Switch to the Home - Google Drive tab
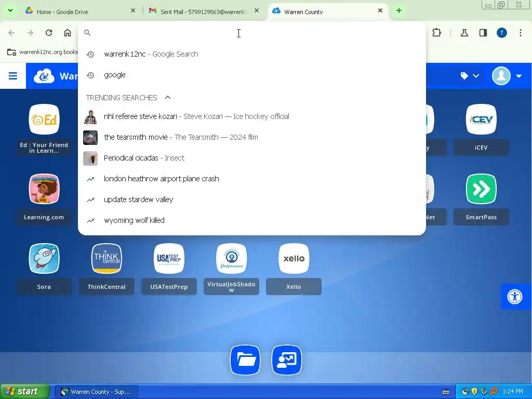532x399 pixels. (80, 11)
